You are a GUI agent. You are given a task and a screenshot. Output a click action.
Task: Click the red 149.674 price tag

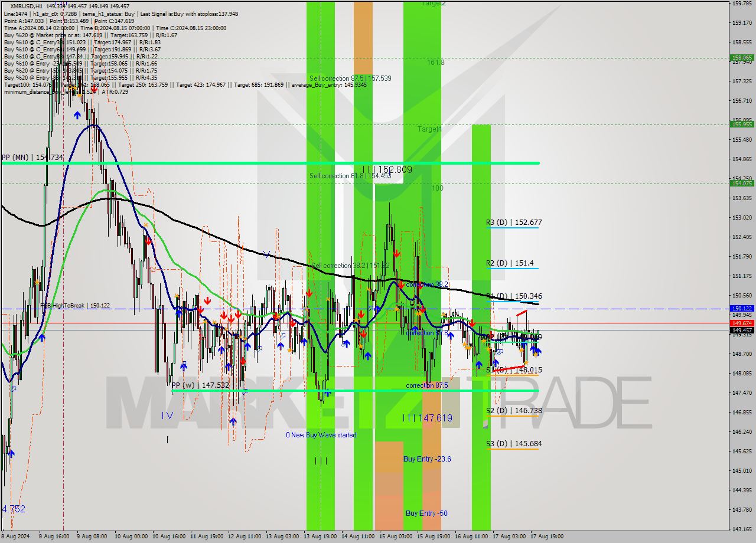point(742,323)
